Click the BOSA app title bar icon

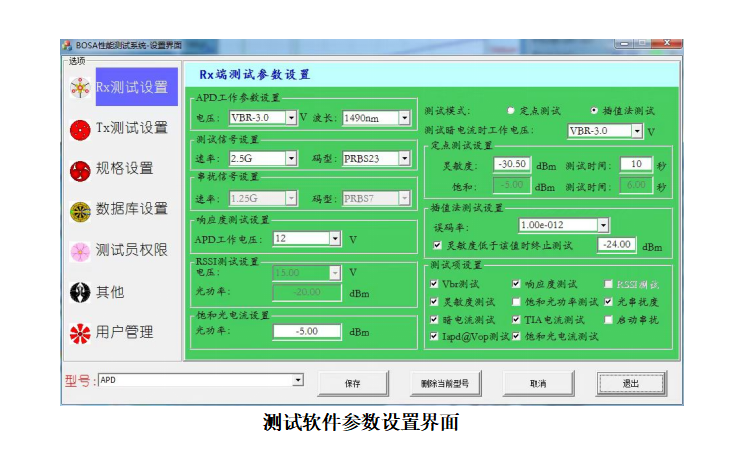pyautogui.click(x=67, y=45)
